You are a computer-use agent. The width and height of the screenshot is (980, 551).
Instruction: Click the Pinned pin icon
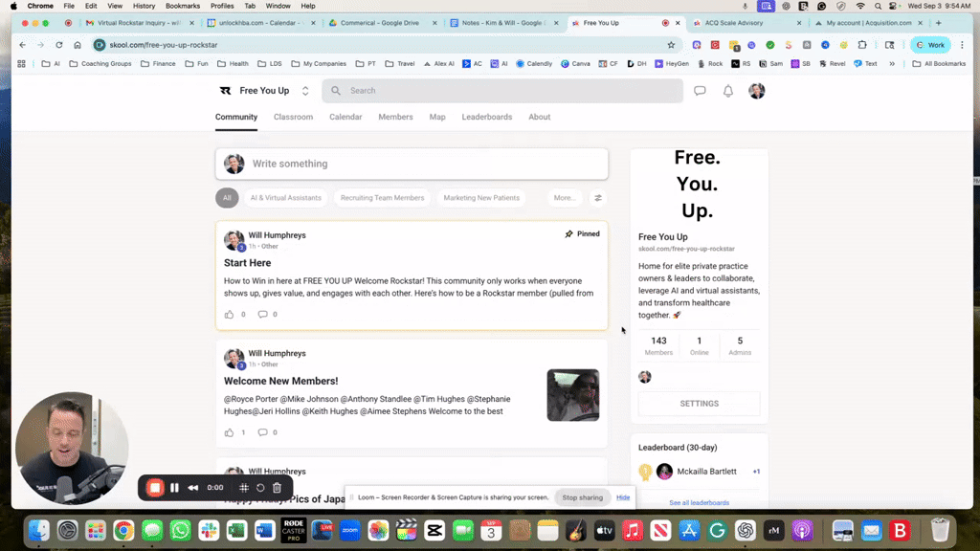tap(568, 233)
